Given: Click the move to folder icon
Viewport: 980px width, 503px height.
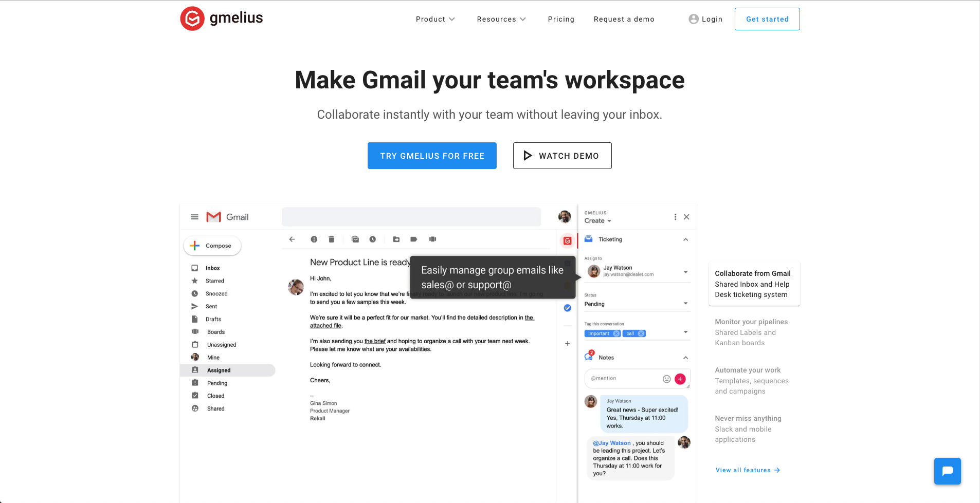Looking at the screenshot, I should click(x=396, y=239).
